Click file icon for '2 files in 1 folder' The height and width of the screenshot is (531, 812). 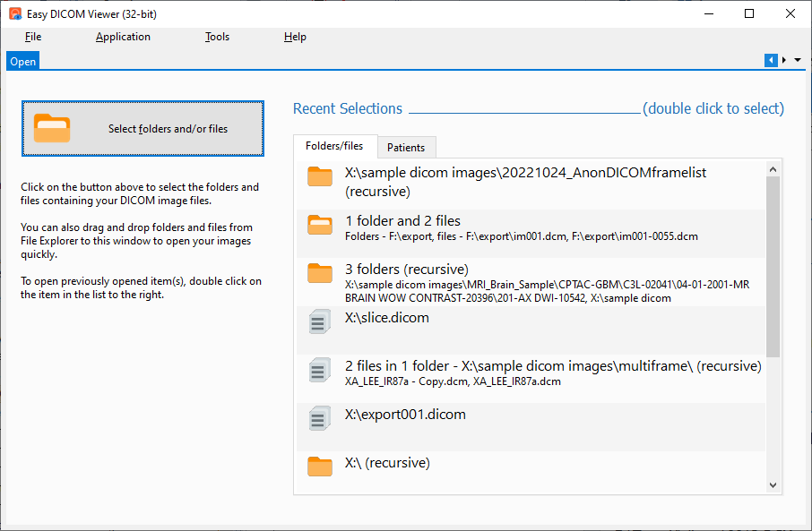(320, 370)
